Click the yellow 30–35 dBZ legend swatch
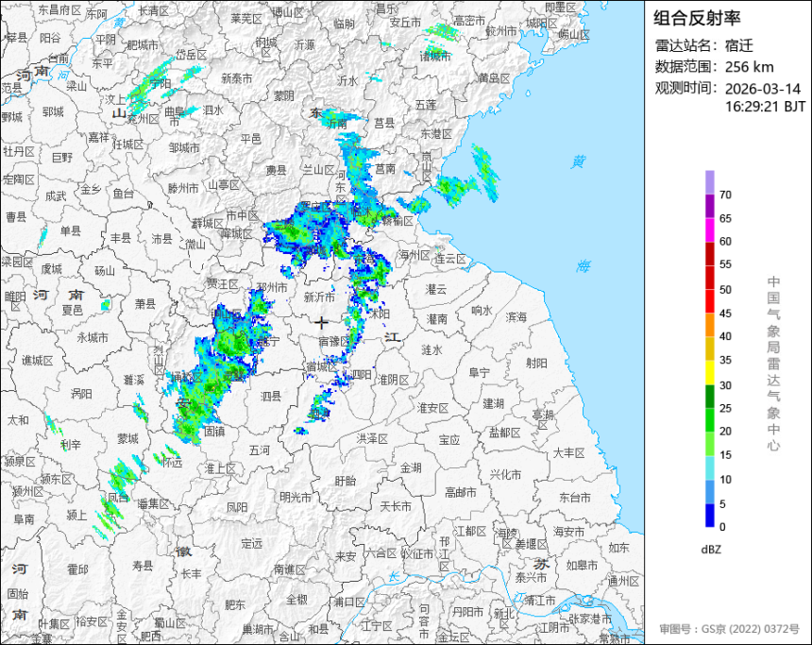This screenshot has height=645, width=812. [709, 372]
